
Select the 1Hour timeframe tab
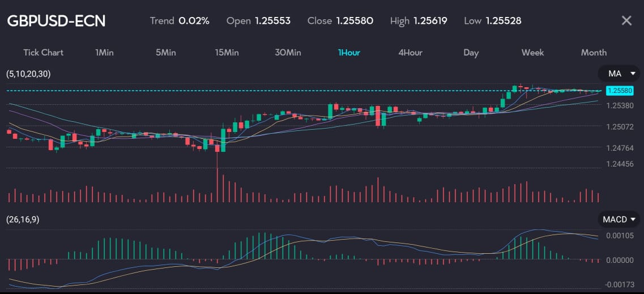click(349, 53)
